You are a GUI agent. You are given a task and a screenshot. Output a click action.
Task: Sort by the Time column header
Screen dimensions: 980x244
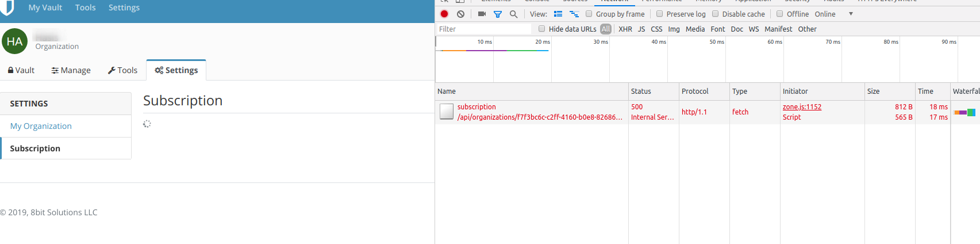pyautogui.click(x=932, y=91)
